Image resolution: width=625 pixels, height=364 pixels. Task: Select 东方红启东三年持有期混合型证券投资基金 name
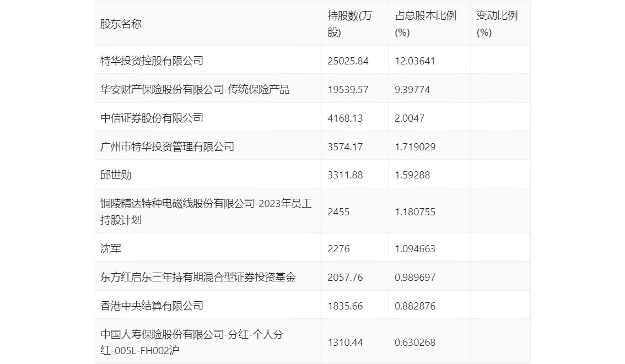(198, 278)
